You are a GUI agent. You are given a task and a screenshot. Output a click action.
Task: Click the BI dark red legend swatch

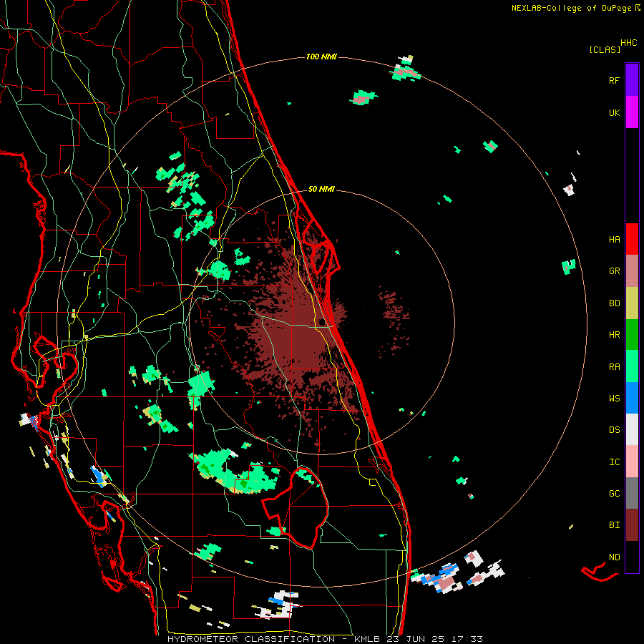tap(632, 525)
